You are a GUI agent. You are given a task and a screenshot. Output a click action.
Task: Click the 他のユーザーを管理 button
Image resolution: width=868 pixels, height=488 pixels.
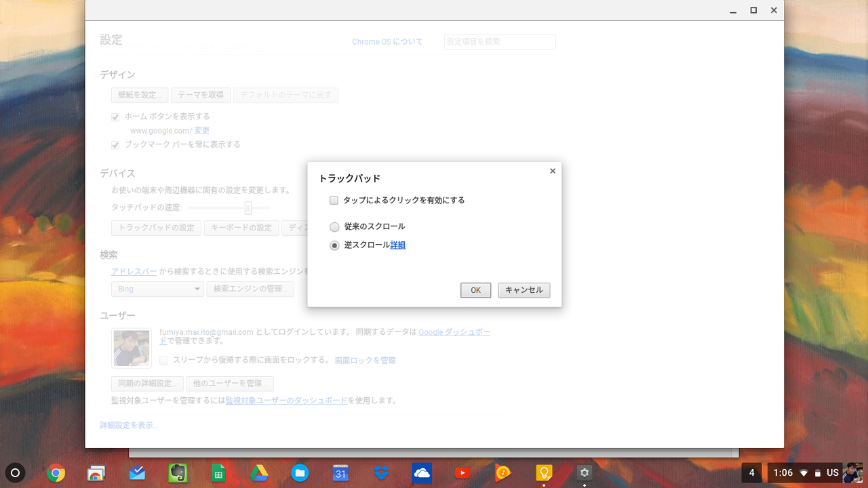pos(230,384)
